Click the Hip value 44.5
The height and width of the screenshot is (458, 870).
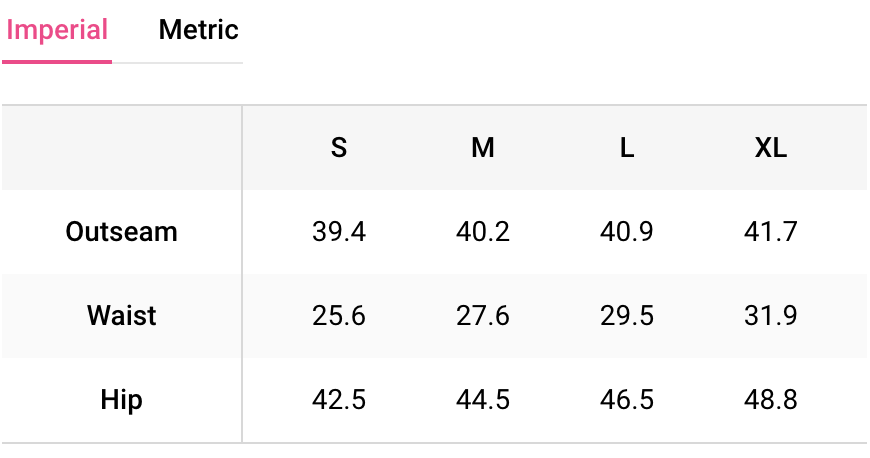coord(483,400)
